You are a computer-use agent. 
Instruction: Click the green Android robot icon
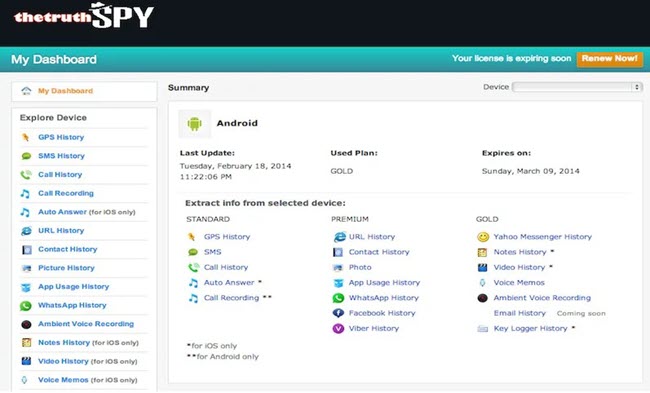(194, 124)
